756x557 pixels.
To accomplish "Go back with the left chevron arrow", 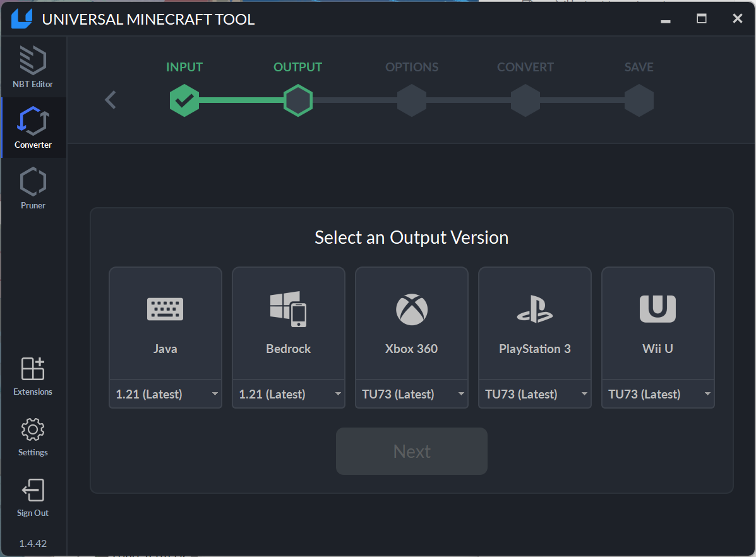I will [111, 100].
